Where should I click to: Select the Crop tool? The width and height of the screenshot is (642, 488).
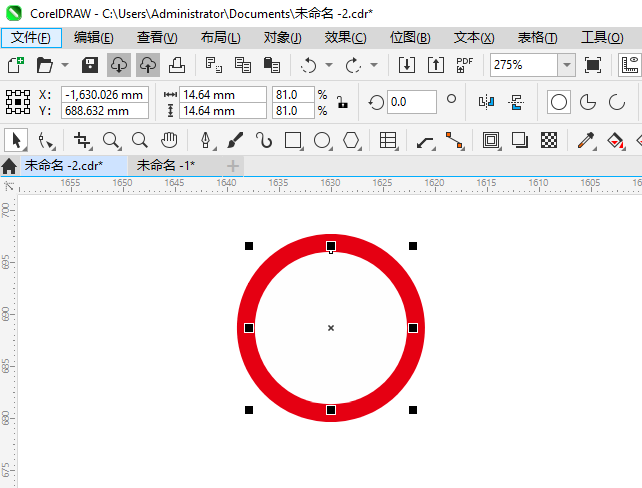[x=82, y=140]
